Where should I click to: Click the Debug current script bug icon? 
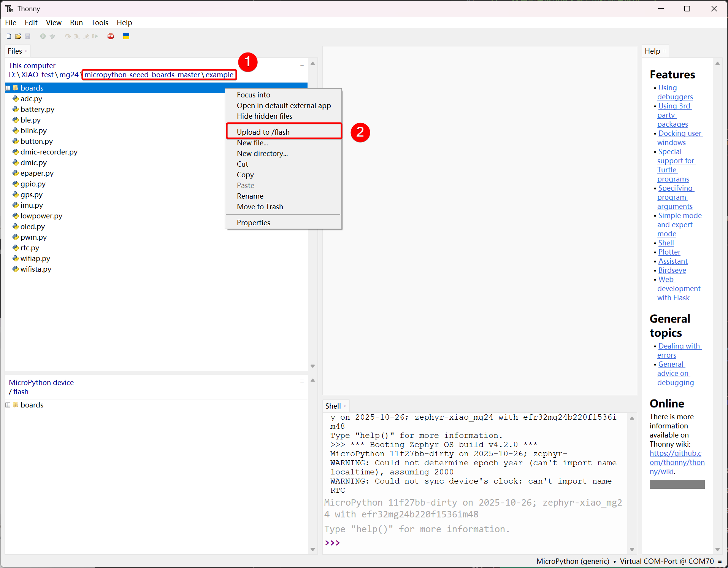[x=52, y=36]
